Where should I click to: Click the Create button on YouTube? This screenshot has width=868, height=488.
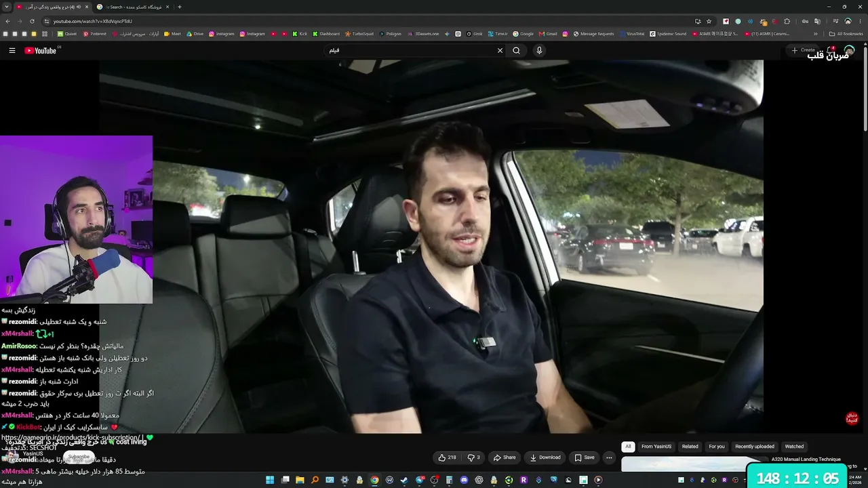[804, 50]
